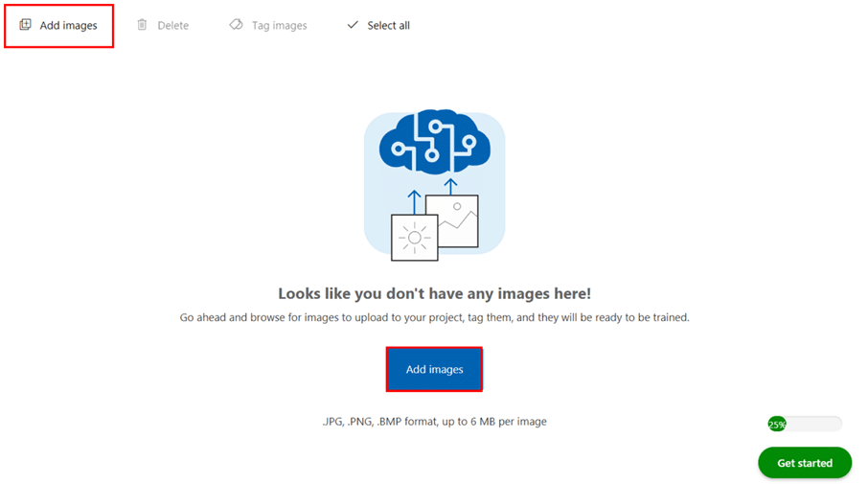Click the green Get started button

pos(805,463)
